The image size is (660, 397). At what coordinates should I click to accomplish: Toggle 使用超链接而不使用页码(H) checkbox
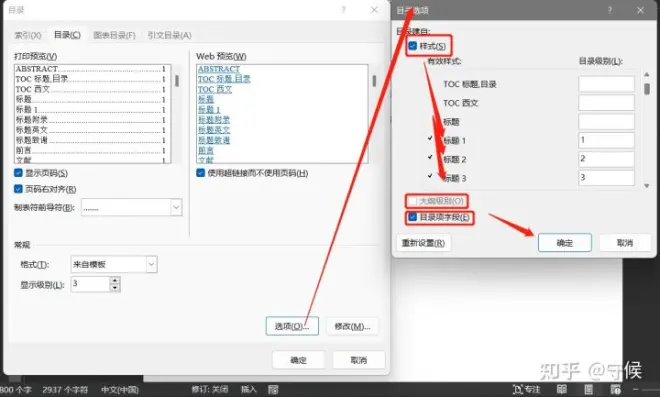(x=200, y=173)
